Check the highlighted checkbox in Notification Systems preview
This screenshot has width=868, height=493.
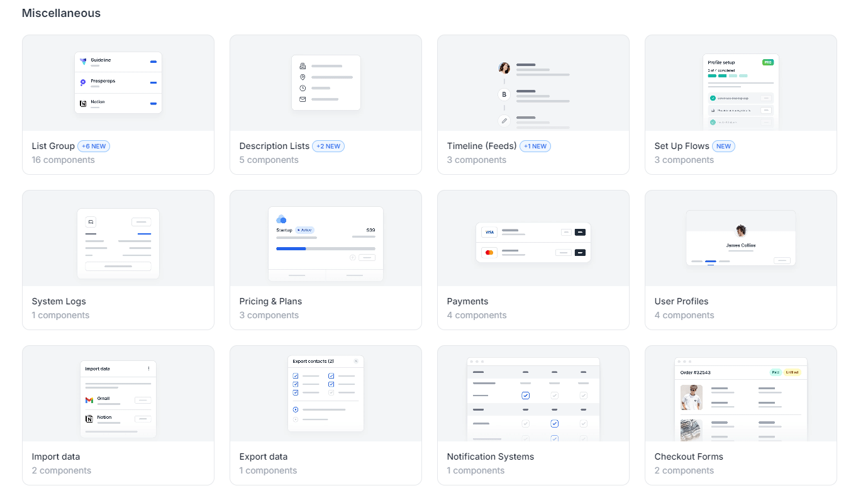tap(525, 396)
